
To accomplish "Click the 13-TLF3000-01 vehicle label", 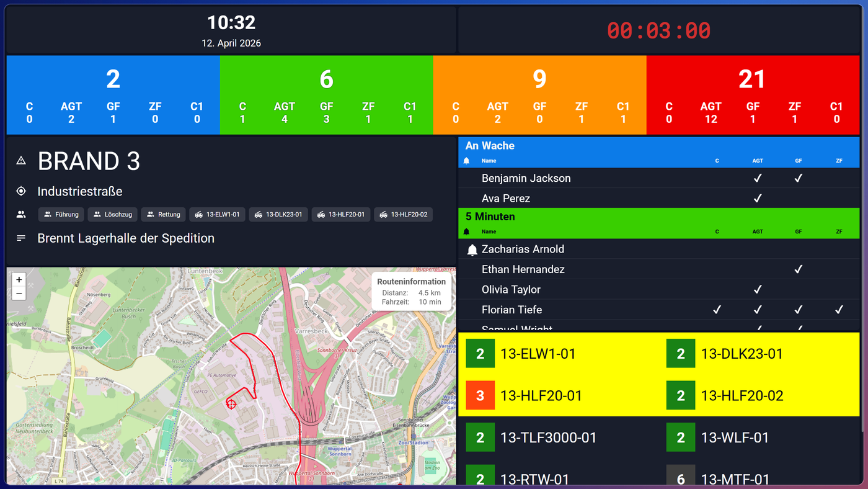I will pos(548,437).
